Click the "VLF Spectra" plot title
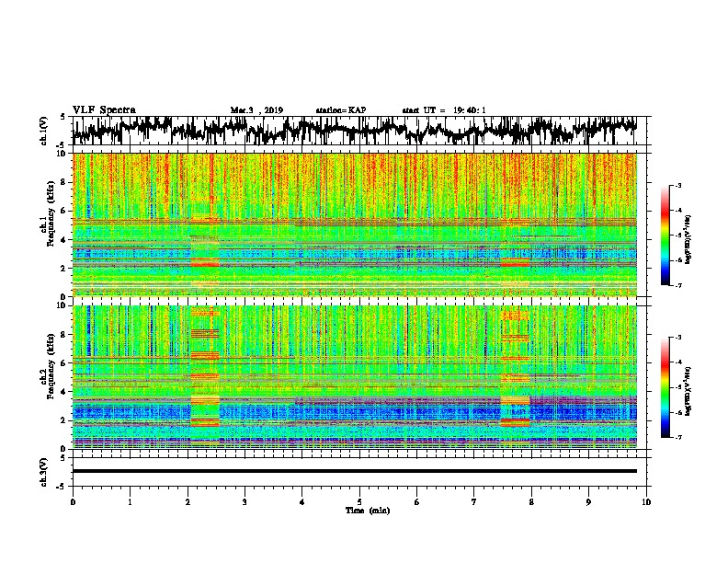This screenshot has width=728, height=563. 104,110
